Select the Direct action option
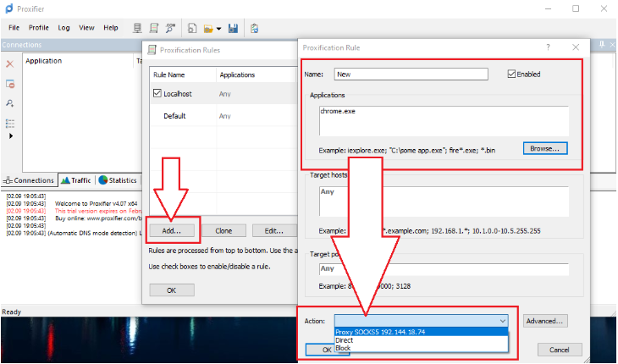 point(422,340)
